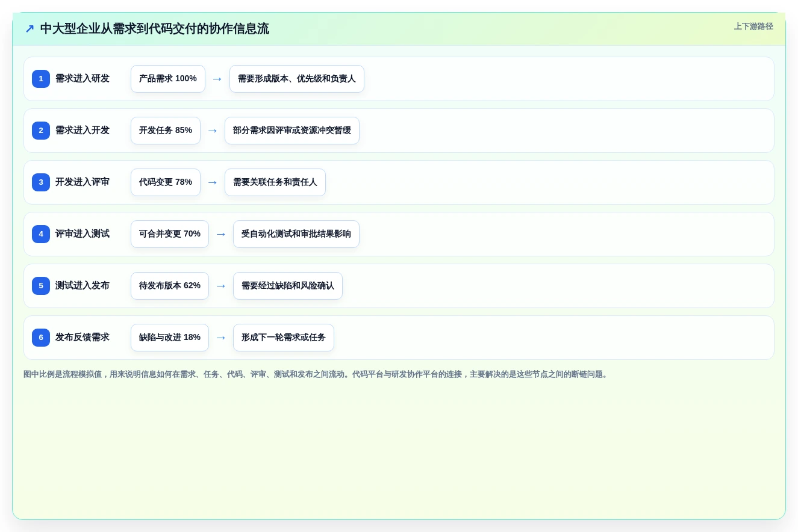Viewport: 798px width, 532px height.
Task: Click the 需求进入研发 step label
Action: click(x=83, y=79)
